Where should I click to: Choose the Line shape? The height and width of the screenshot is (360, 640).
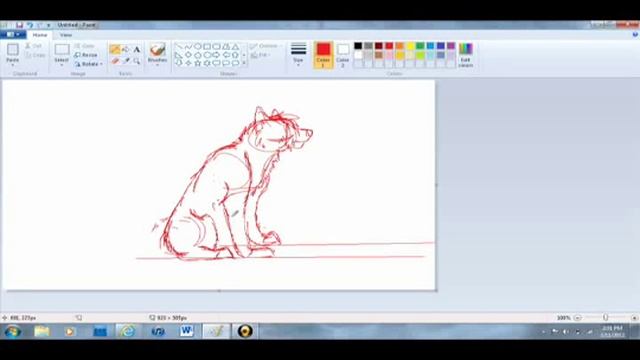(179, 46)
